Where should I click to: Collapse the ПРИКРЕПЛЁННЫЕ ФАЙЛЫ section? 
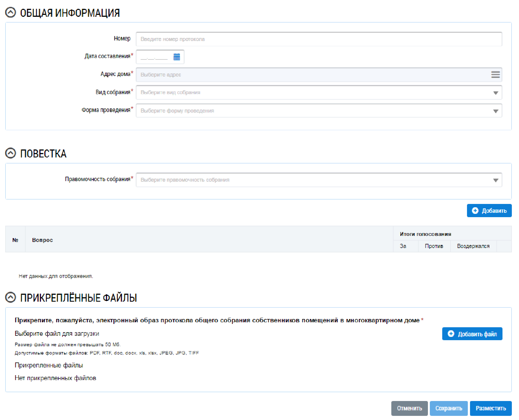(11, 298)
